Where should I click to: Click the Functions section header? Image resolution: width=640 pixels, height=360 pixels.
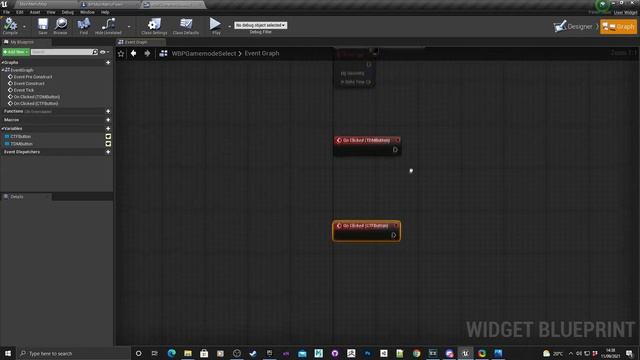pos(13,111)
